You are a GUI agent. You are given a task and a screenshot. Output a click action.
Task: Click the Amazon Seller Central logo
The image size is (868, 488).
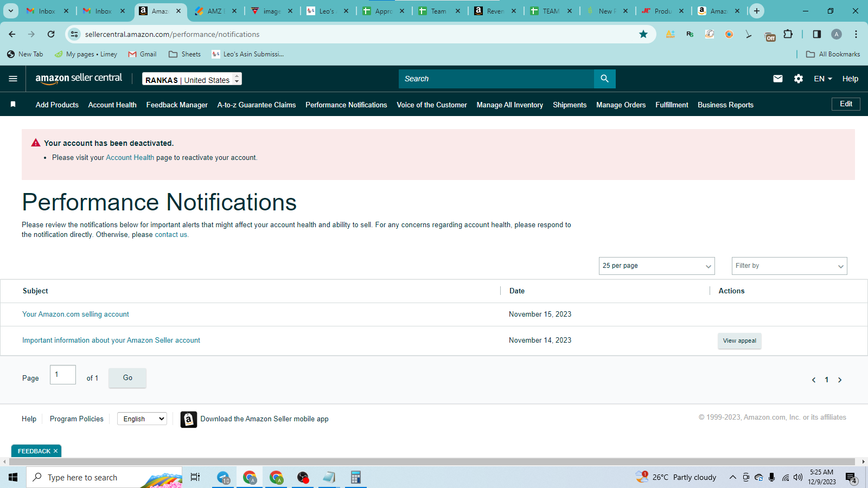tap(79, 79)
